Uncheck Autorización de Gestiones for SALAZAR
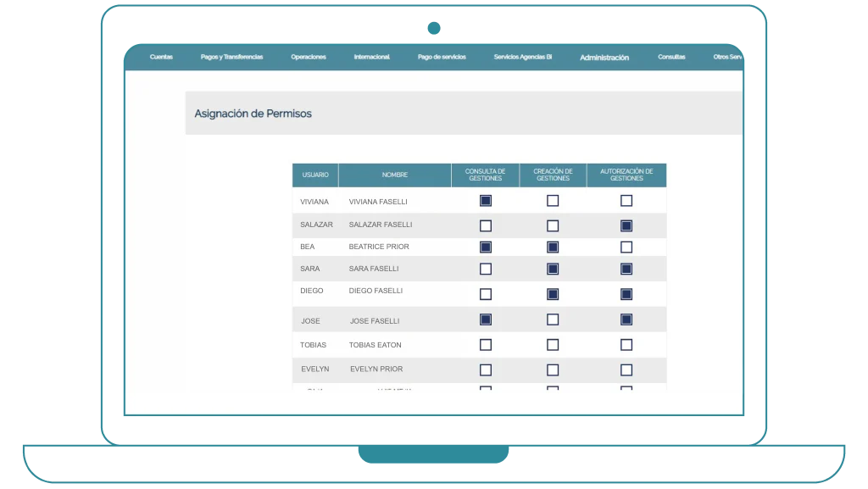Viewport: 868px width, 489px height. pos(626,225)
